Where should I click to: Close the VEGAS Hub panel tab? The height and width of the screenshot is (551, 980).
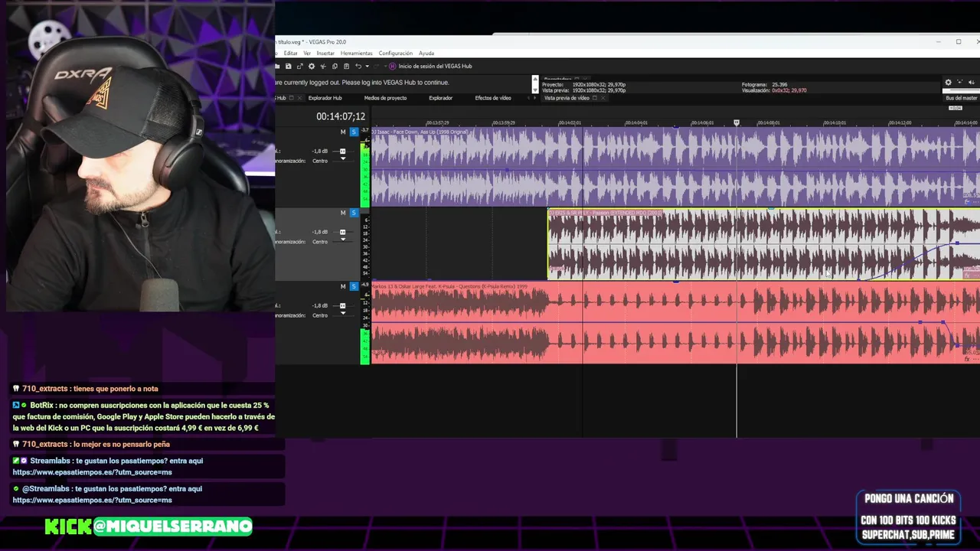click(x=299, y=98)
